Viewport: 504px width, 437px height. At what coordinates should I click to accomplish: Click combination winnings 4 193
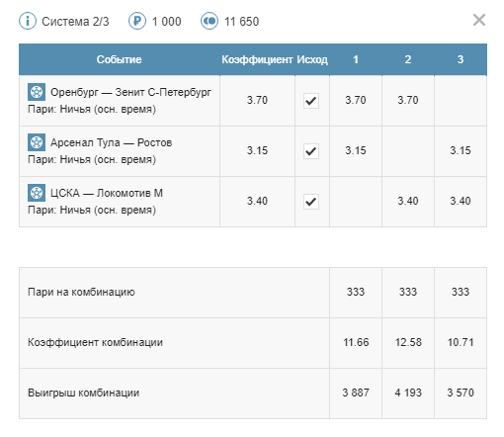pos(408,393)
